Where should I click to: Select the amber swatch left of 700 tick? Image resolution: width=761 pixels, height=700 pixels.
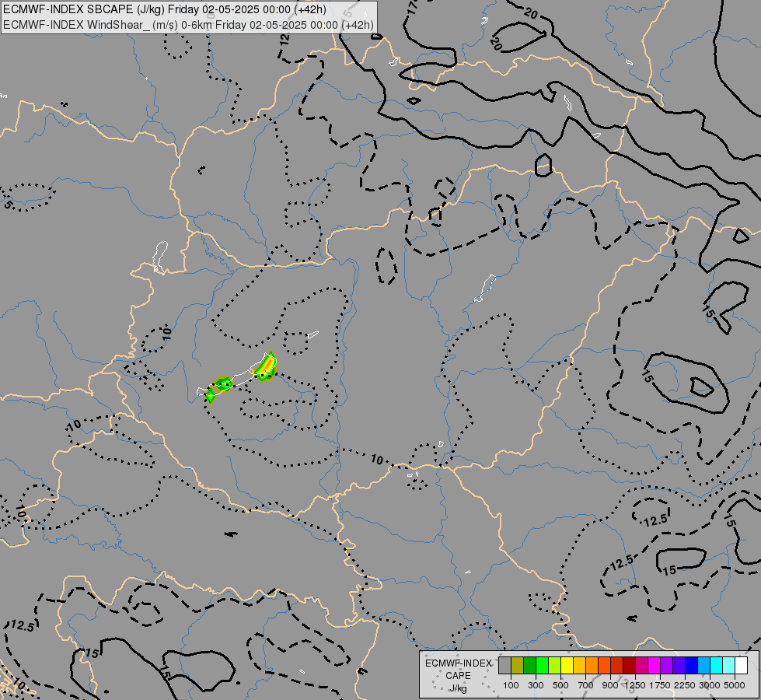(579, 665)
